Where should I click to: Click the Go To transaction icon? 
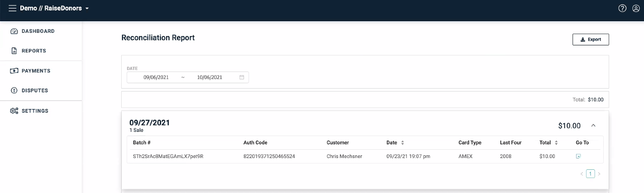point(578,156)
